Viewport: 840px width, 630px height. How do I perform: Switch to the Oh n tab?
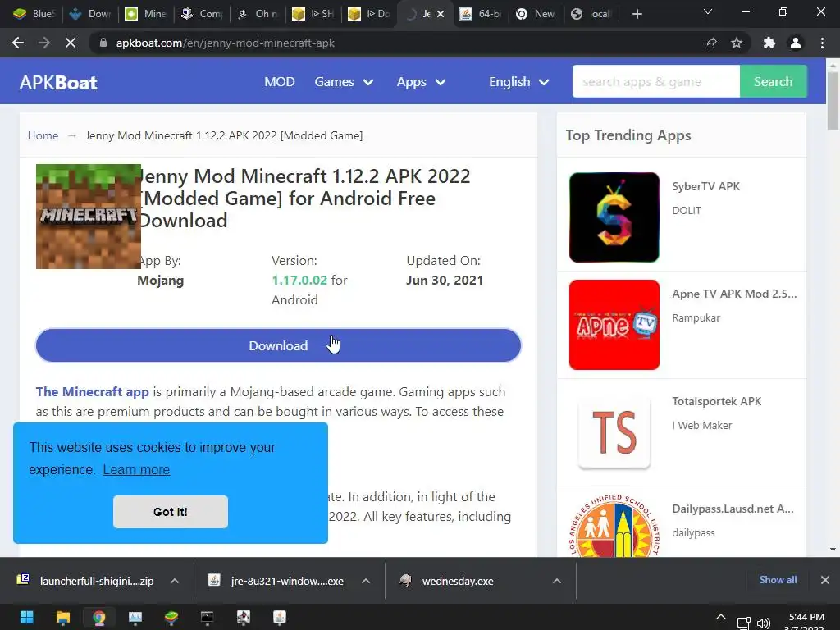[x=258, y=14]
